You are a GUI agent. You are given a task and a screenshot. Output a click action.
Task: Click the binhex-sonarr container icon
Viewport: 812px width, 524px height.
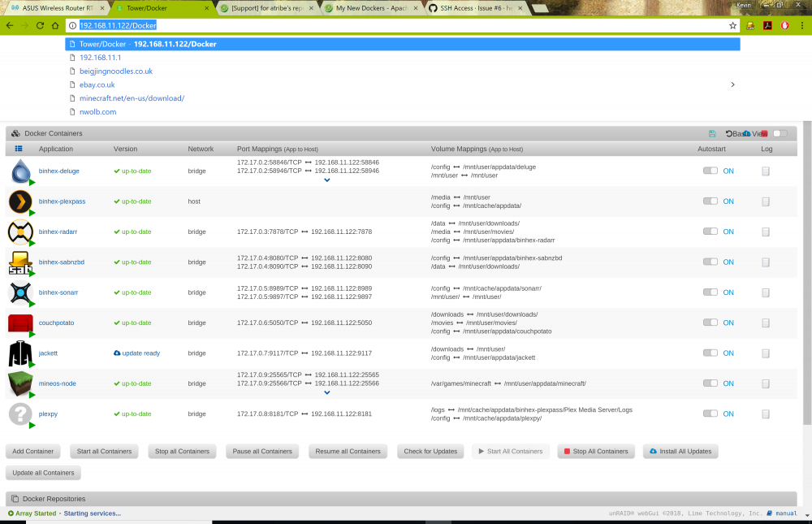21,292
